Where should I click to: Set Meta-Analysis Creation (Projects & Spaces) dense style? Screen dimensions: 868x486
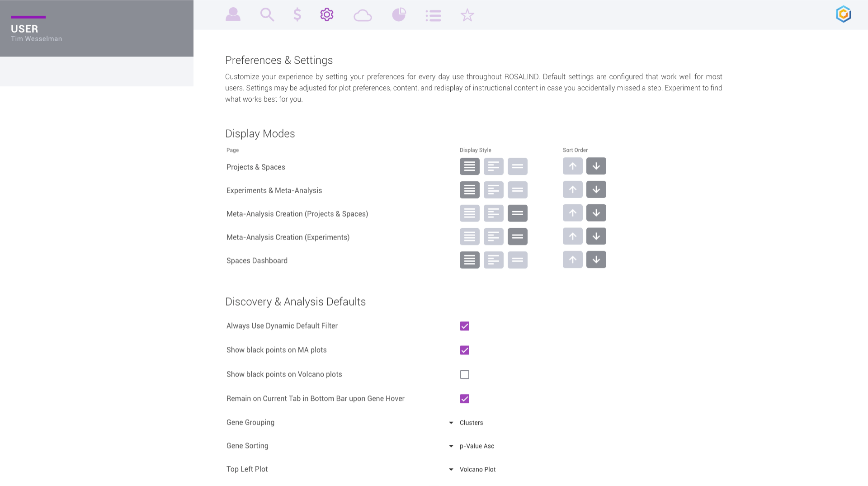pyautogui.click(x=470, y=213)
